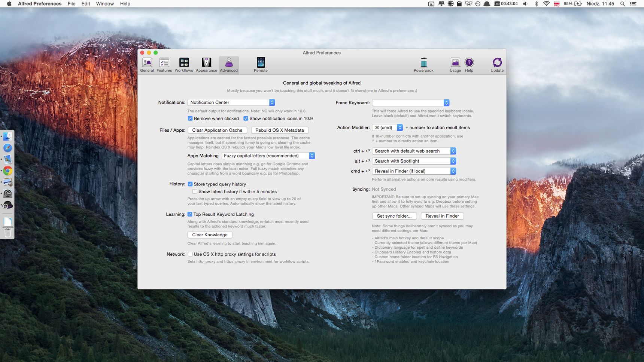Click the clock showing Niedz. 11:45

(600, 4)
